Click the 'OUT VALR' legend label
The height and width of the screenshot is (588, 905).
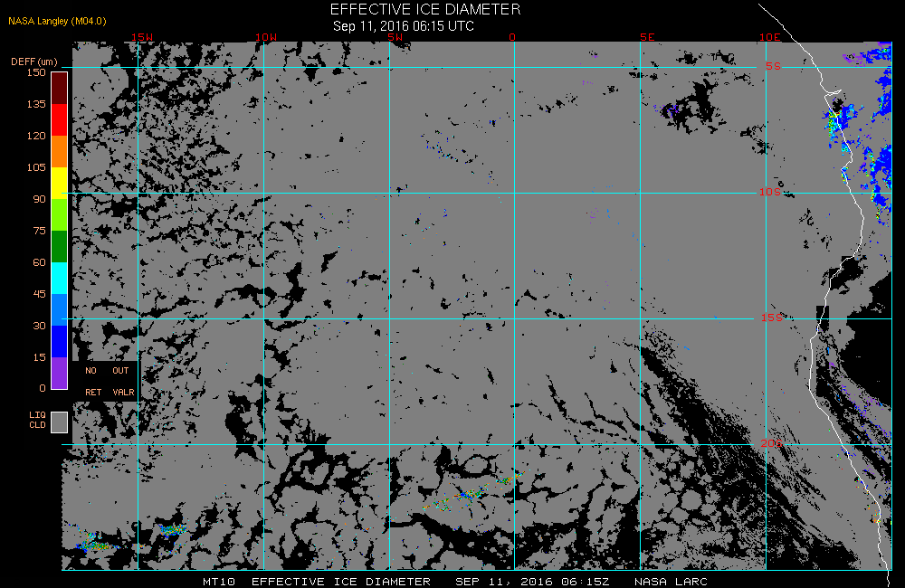tap(123, 382)
